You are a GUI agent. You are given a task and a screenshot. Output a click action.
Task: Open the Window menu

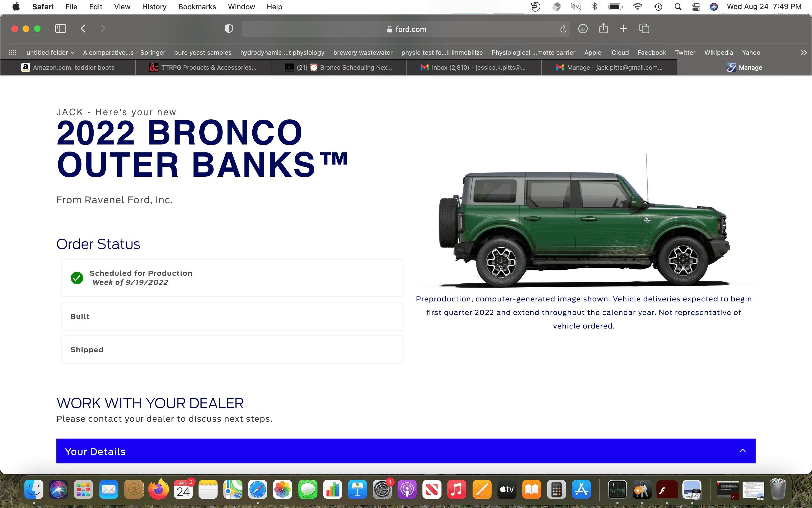pos(241,7)
